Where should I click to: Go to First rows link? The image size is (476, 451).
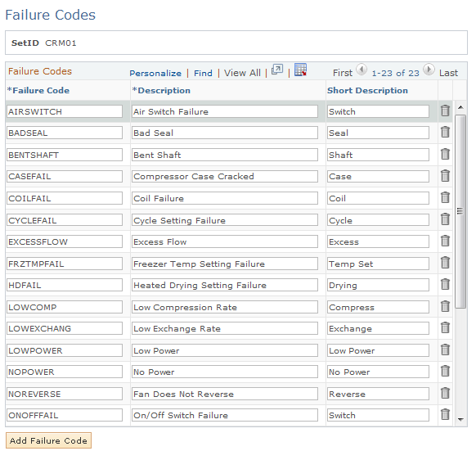pos(343,73)
